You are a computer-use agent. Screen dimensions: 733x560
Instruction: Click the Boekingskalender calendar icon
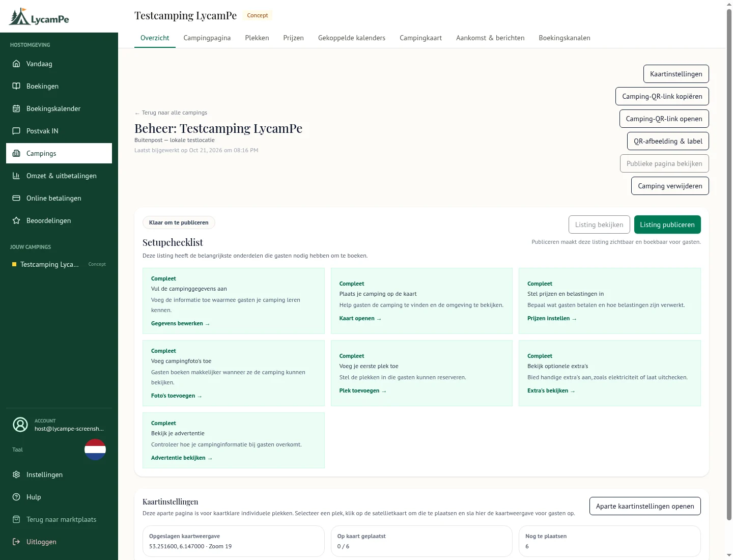[x=16, y=108]
